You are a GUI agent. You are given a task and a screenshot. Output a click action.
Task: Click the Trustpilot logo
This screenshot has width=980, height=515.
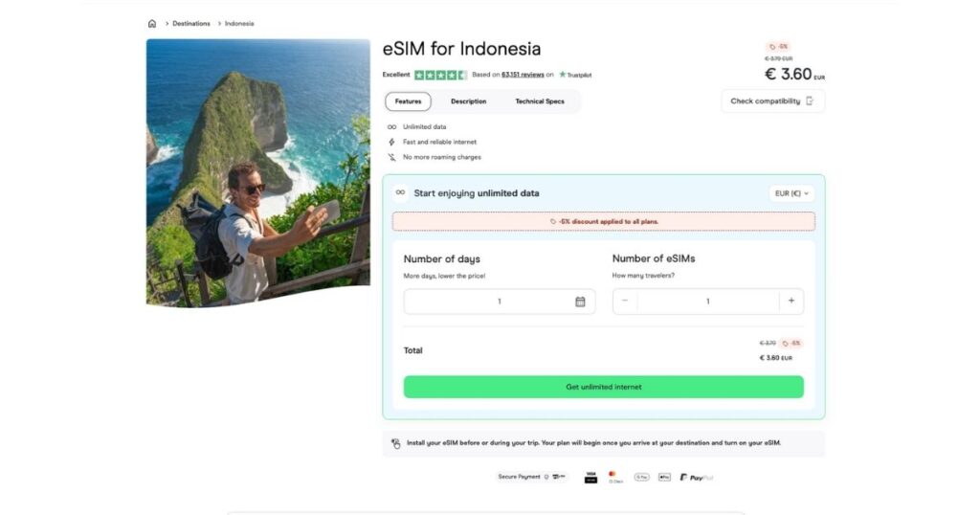pos(575,75)
